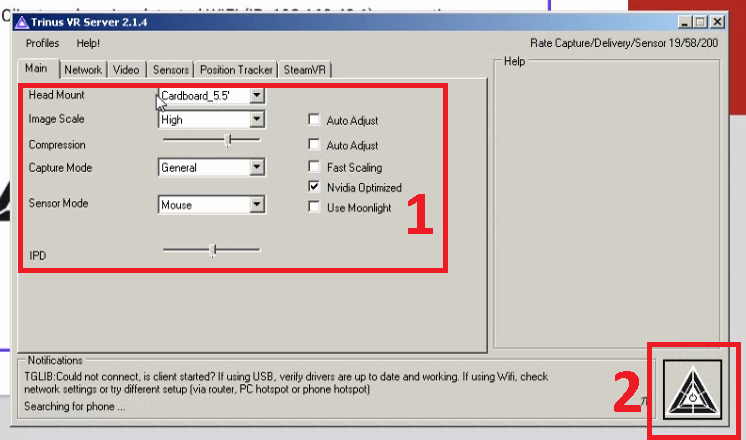Enable the Use Moonlight checkbox
746x440 pixels.
(x=314, y=207)
